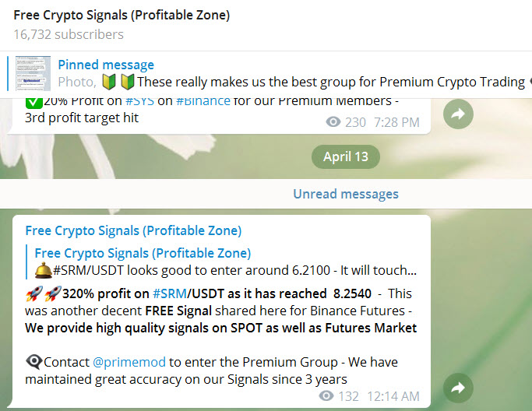Click the #SRM hashtag link
The image size is (532, 411).
pos(170,293)
